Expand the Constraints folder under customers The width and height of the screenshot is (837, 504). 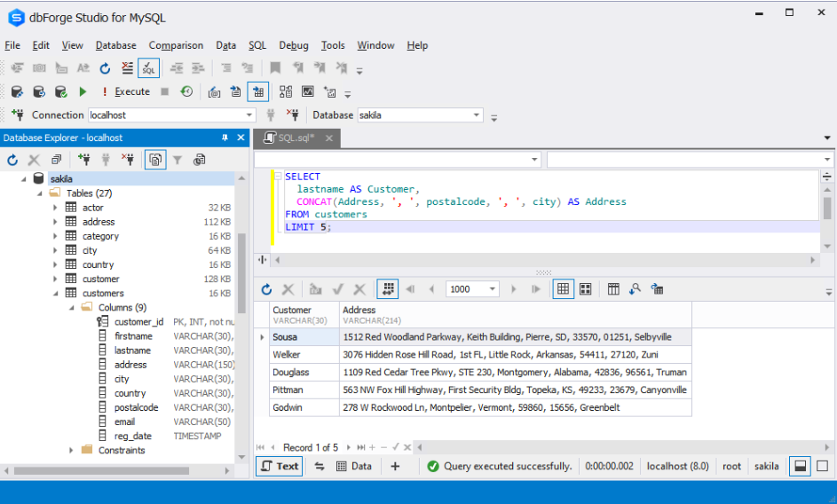71,450
